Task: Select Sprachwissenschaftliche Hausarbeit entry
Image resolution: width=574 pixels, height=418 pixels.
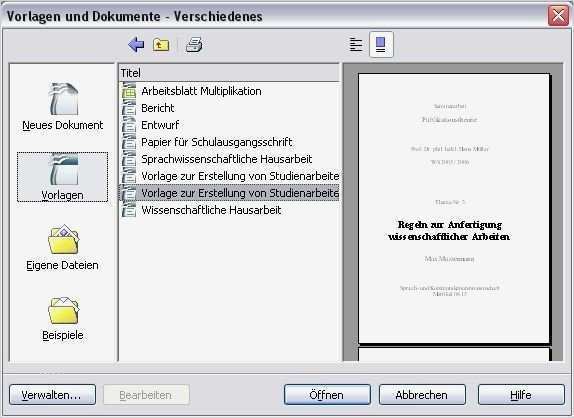Action: pos(227,159)
